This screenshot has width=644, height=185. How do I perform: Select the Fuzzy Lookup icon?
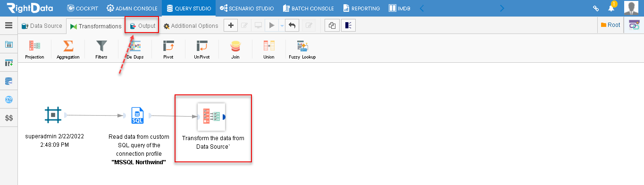[x=302, y=46]
